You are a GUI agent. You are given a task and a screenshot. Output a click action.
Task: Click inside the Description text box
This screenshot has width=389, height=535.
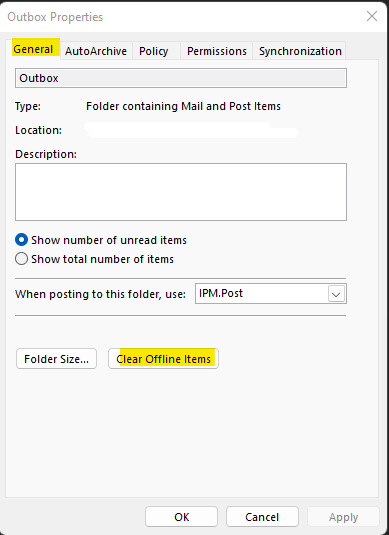(181, 192)
